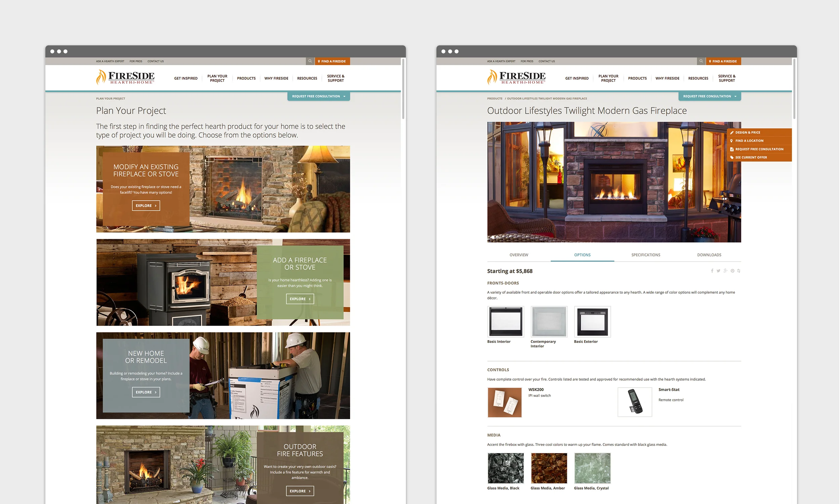Click the Smart-Stat remote control thumbnail

click(x=635, y=403)
